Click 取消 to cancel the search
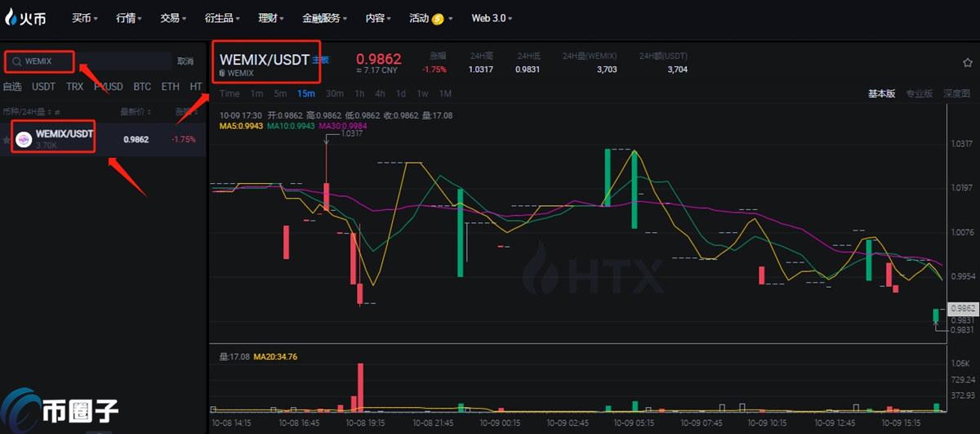Image resolution: width=980 pixels, height=434 pixels. pos(185,61)
